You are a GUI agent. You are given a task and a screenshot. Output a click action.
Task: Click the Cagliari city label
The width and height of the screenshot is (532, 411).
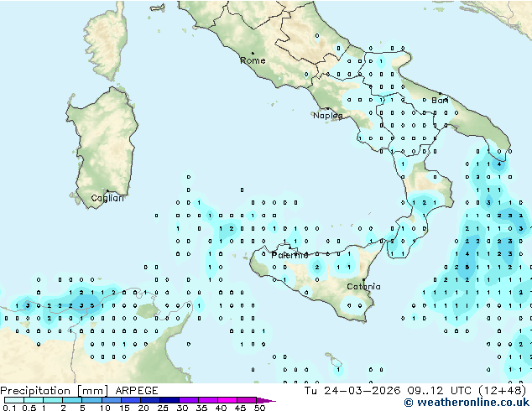(x=107, y=198)
